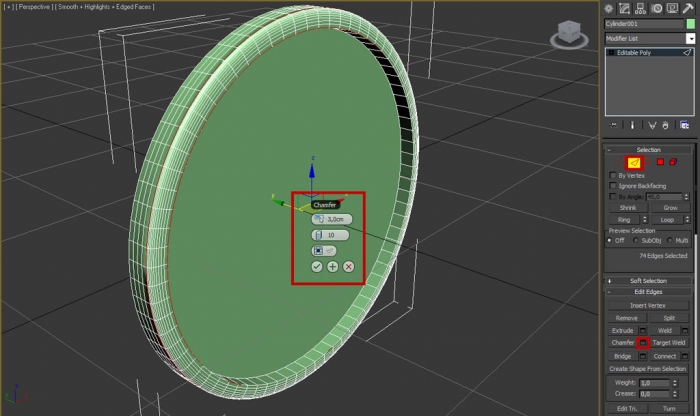The image size is (700, 416).
Task: Click the Ring shift spinner
Action: [645, 220]
